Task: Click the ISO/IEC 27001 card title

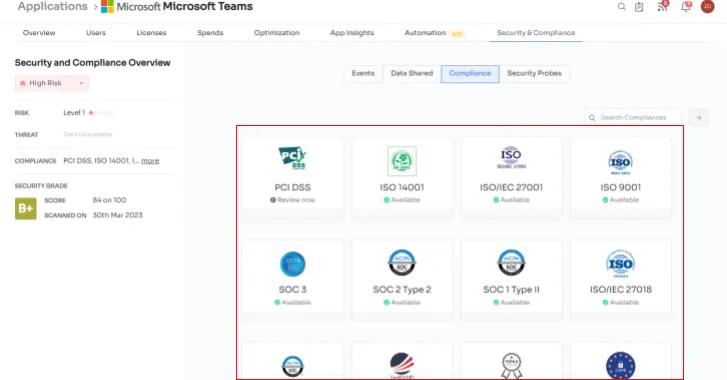Action: 511,187
